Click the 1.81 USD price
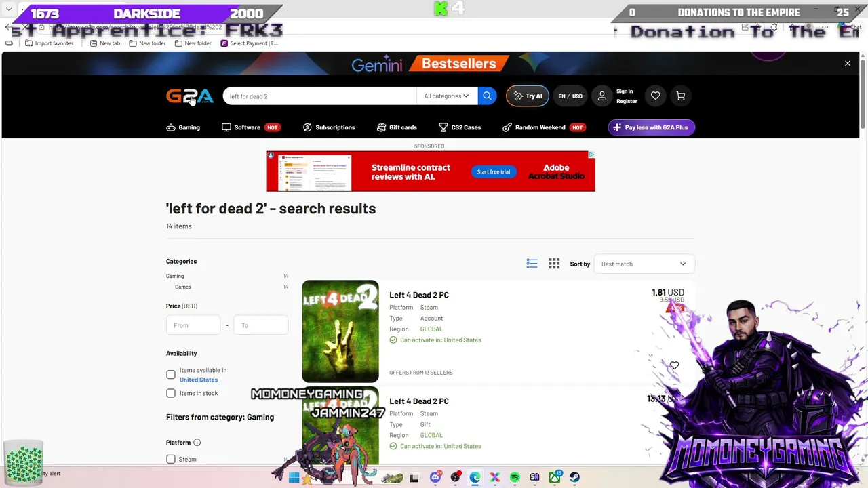Image resolution: width=868 pixels, height=488 pixels. [668, 293]
